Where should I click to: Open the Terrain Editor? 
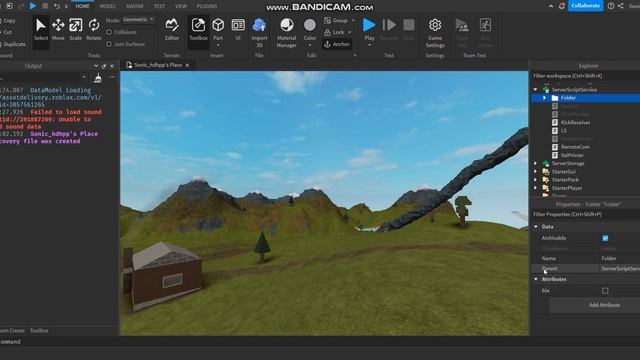172,30
